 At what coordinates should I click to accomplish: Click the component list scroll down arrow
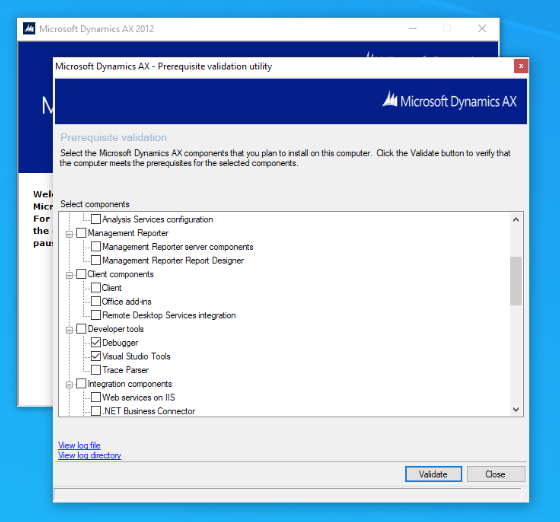516,409
